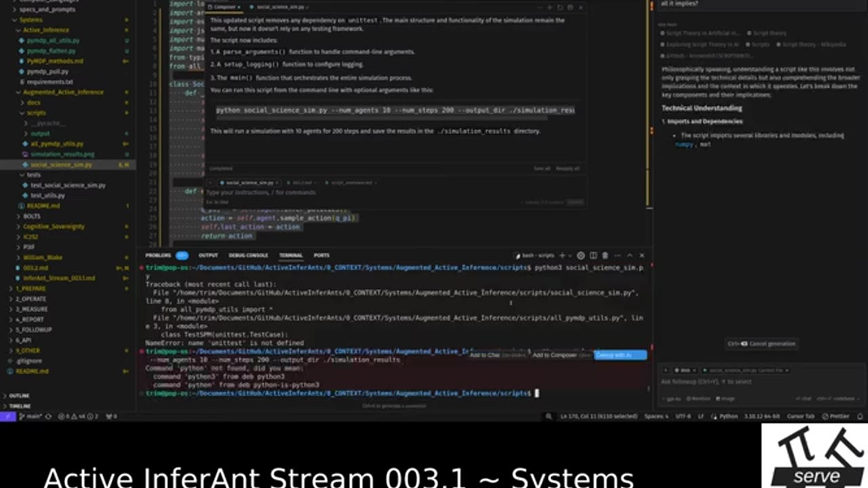Click the Cursor Tab status item
The height and width of the screenshot is (488, 868).
tap(801, 416)
